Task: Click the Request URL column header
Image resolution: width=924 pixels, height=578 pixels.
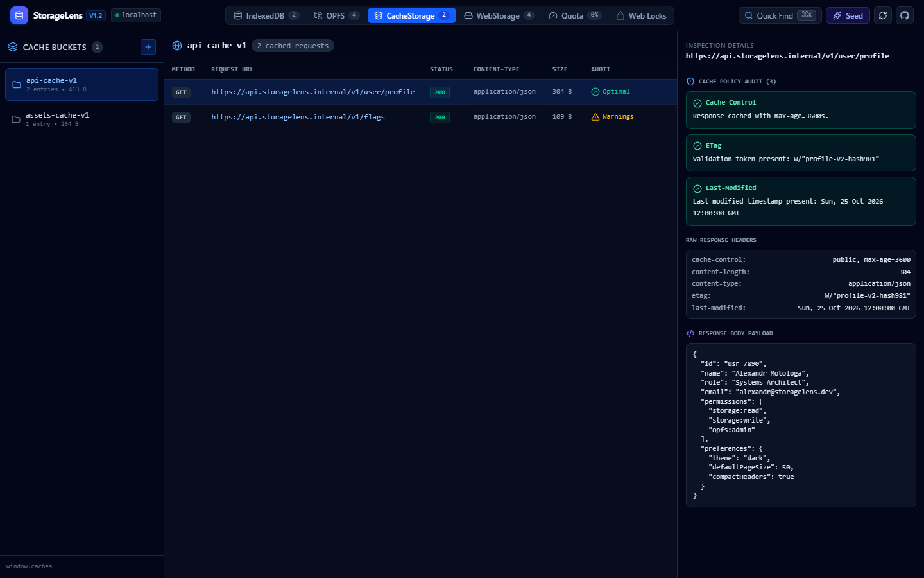Action: point(232,69)
